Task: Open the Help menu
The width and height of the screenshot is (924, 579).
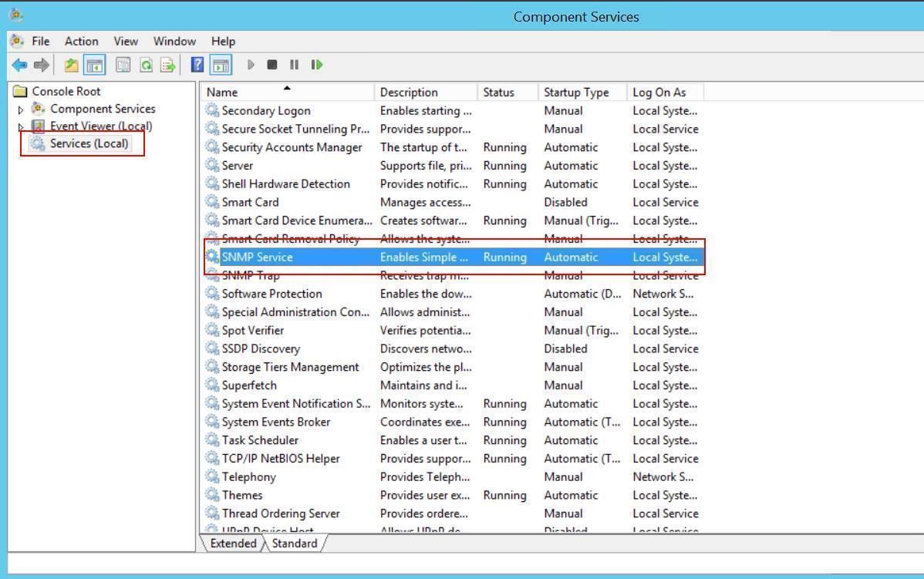Action: 224,41
